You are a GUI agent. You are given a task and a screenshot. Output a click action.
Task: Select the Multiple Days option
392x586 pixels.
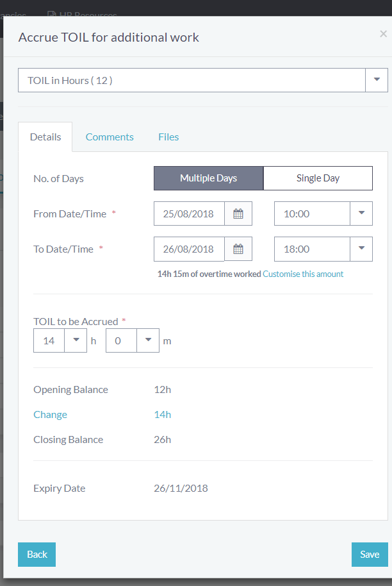coord(208,178)
